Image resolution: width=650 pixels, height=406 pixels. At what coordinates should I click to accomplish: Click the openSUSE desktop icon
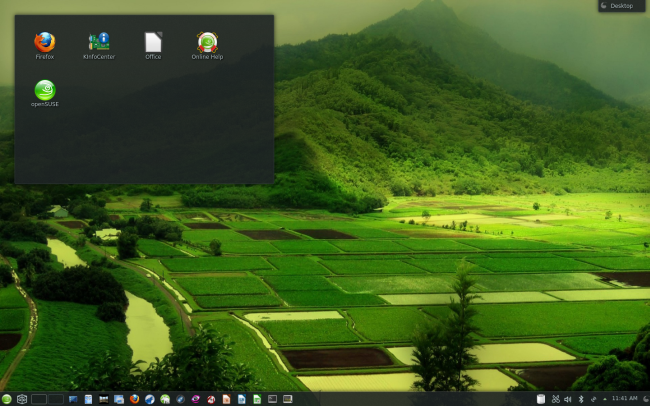pyautogui.click(x=44, y=93)
